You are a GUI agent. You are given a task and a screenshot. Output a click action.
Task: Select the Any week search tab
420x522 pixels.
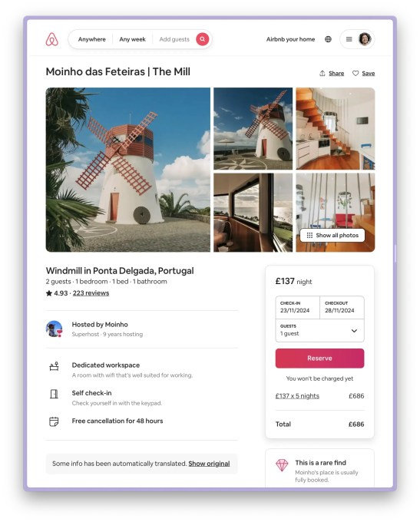(132, 39)
